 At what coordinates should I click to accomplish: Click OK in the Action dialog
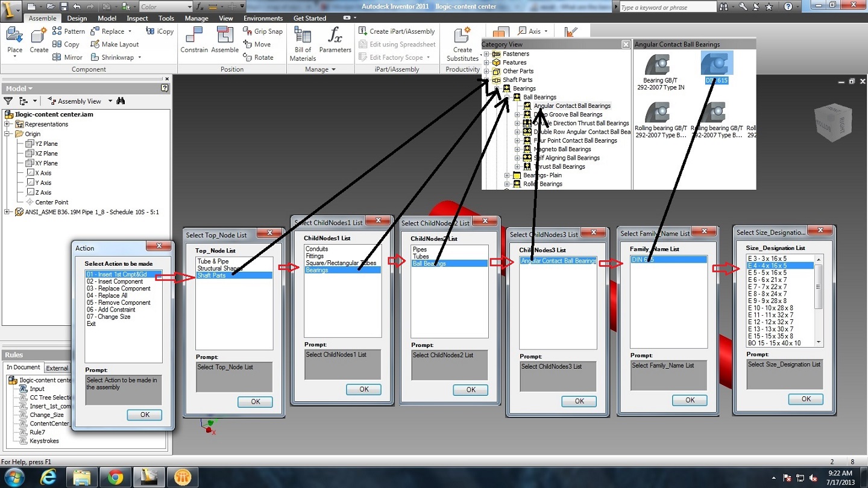pos(145,414)
